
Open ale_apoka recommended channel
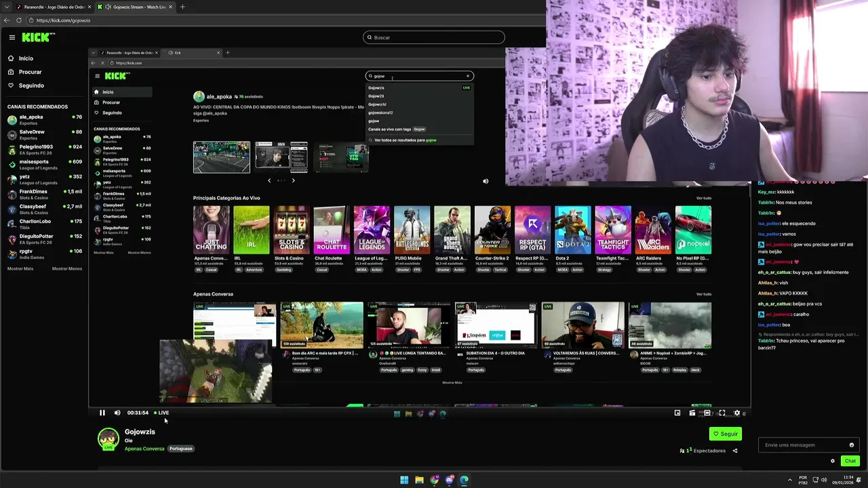pos(45,119)
